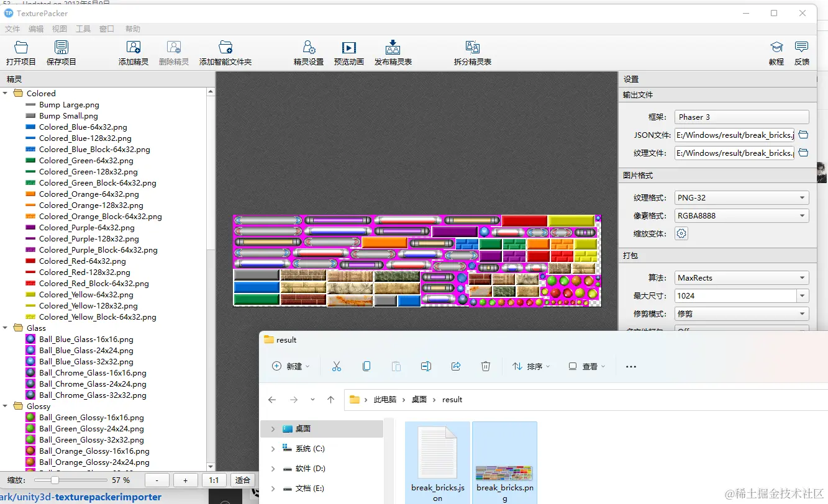Fit the sheet with 适合 button
This screenshot has width=828, height=504.
[x=243, y=480]
